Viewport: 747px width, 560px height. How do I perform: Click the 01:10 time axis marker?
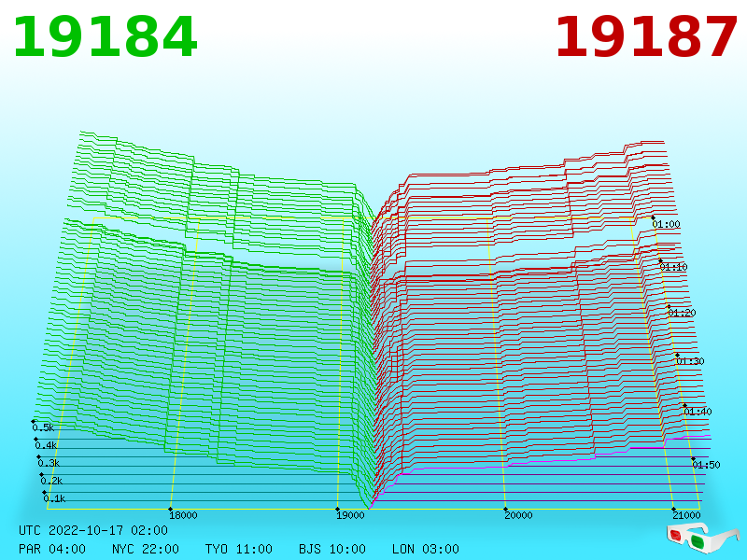coord(673,267)
